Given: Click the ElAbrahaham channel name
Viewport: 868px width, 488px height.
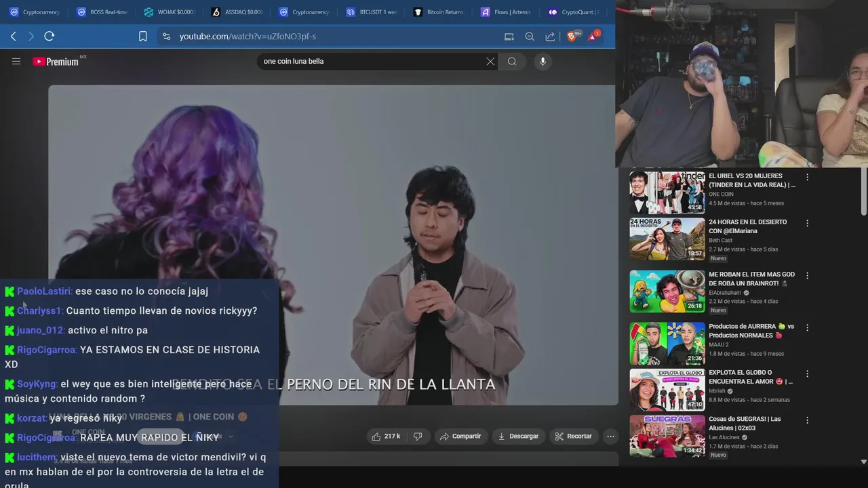Looking at the screenshot, I should click(x=725, y=293).
